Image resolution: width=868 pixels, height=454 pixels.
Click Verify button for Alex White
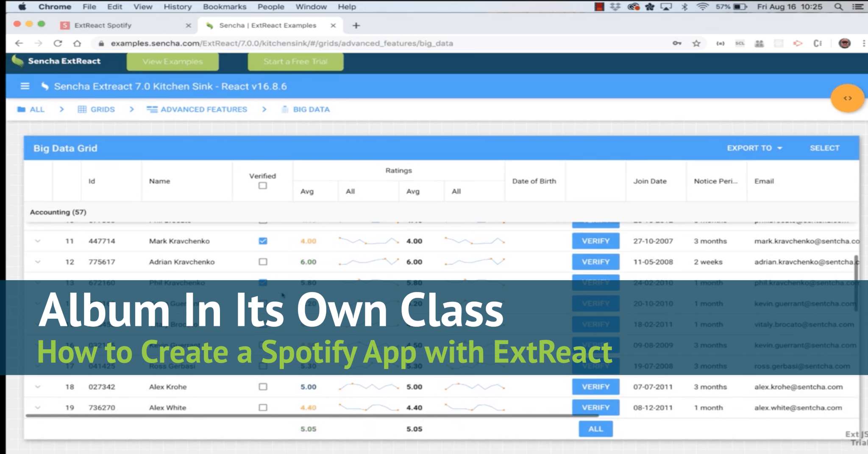point(595,407)
